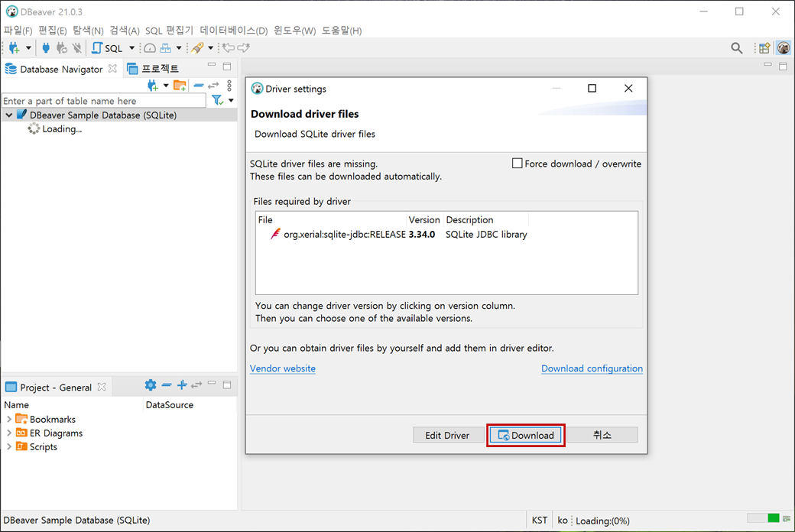Viewport: 795px width, 532px height.
Task: Click the New Database Connection plug icon in main toolbar
Action: pyautogui.click(x=15, y=47)
